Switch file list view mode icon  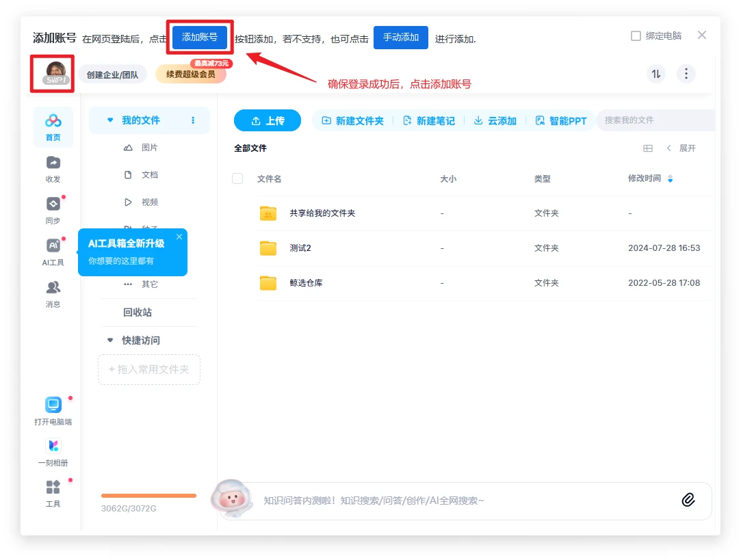(648, 148)
